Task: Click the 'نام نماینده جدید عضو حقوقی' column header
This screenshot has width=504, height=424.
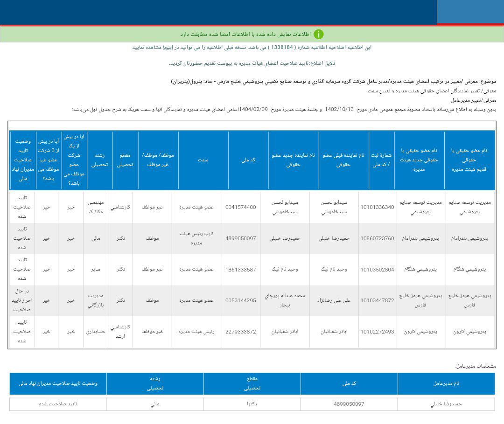Action: point(293,160)
